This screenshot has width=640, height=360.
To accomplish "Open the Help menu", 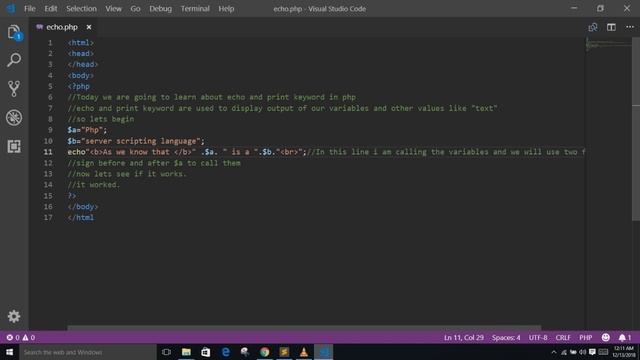I will [226, 9].
